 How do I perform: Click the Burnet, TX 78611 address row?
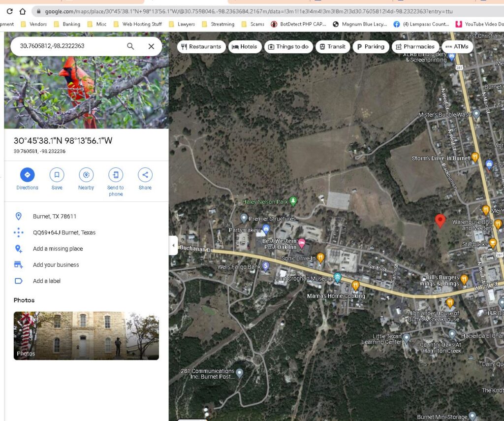point(86,217)
